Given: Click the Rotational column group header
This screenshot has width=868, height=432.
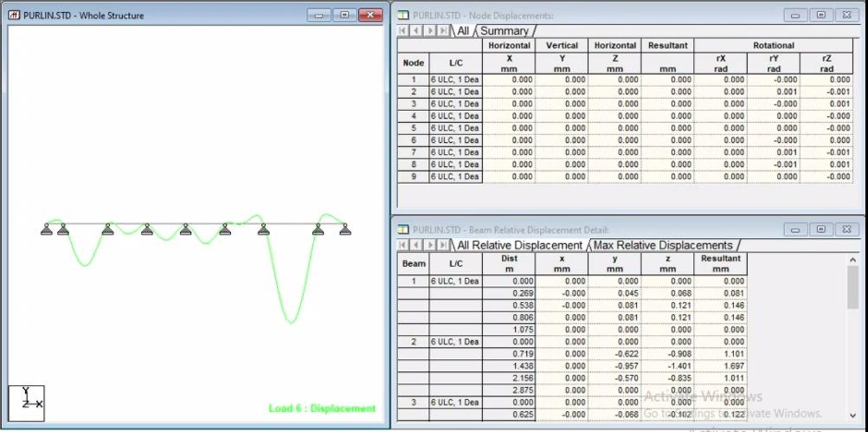Looking at the screenshot, I should tap(774, 46).
